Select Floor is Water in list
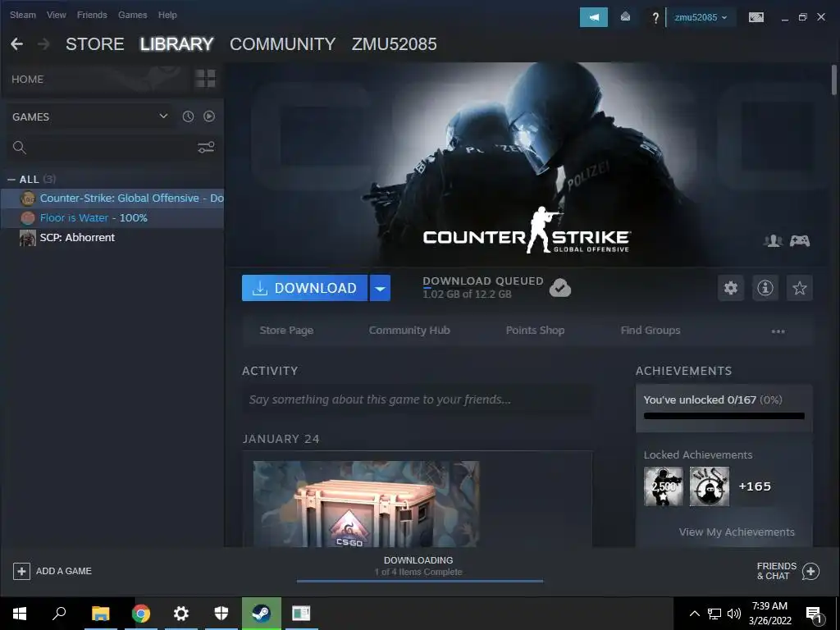 (x=112, y=218)
